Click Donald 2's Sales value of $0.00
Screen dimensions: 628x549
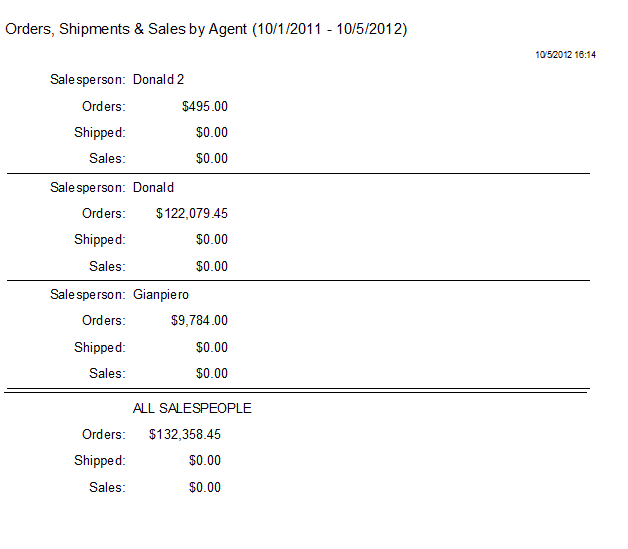pyautogui.click(x=212, y=158)
